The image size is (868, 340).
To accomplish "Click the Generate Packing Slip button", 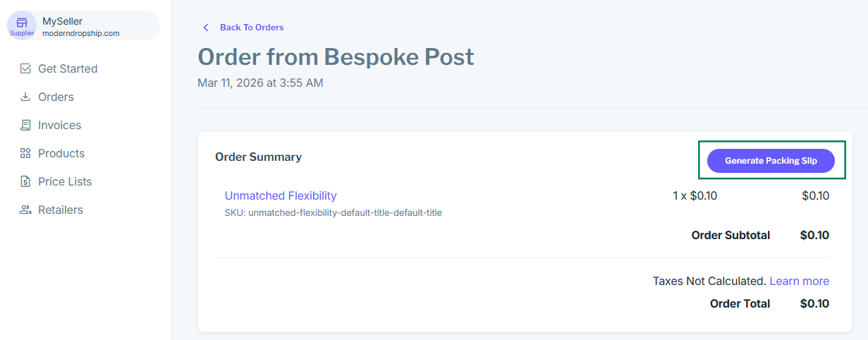I will tap(771, 161).
